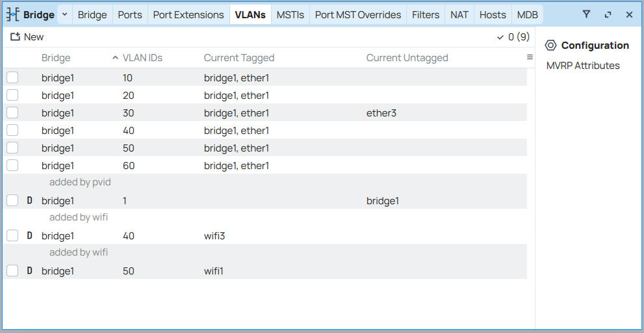Select the VLAN 60 row checkbox
This screenshot has height=333, width=644.
[x=12, y=166]
